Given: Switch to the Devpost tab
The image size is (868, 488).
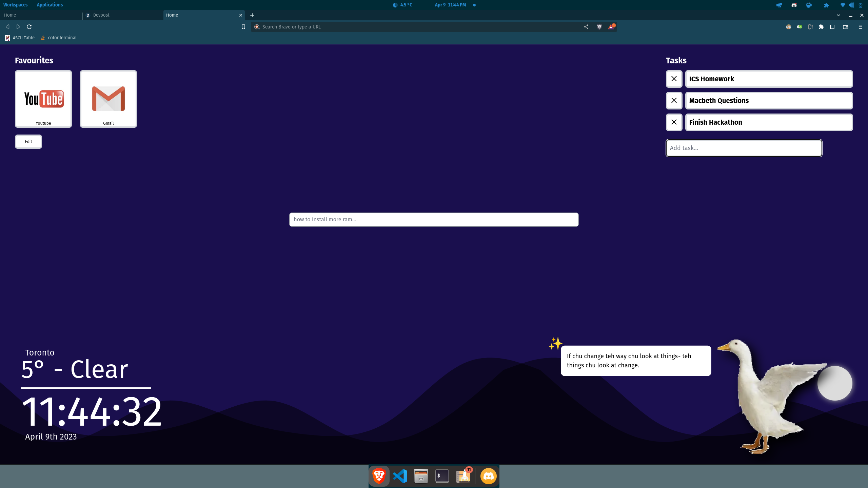Looking at the screenshot, I should tap(122, 15).
